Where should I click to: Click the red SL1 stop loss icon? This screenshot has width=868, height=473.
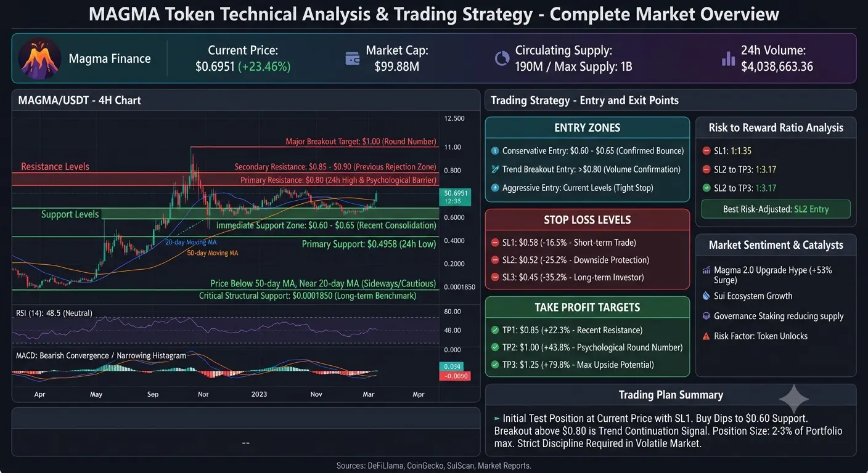[495, 243]
